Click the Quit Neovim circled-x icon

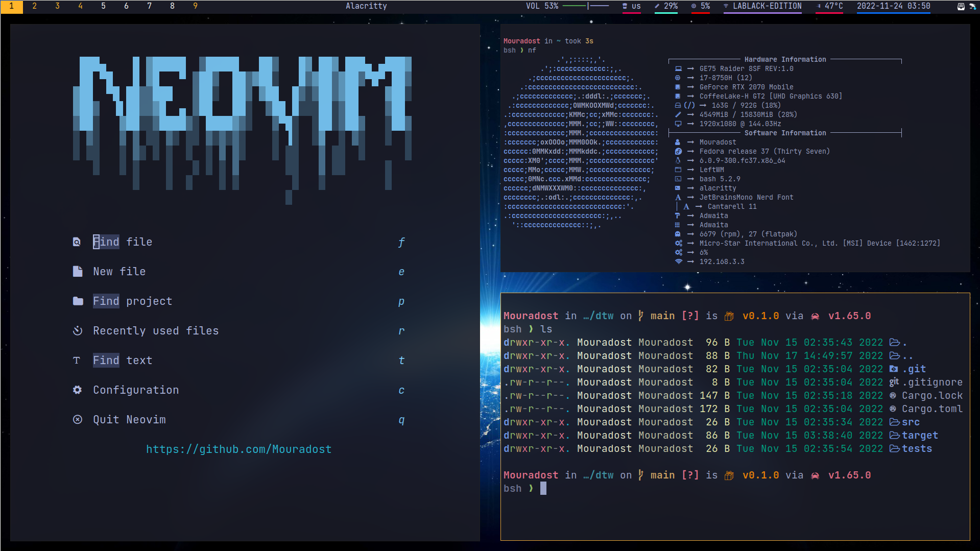(x=78, y=420)
